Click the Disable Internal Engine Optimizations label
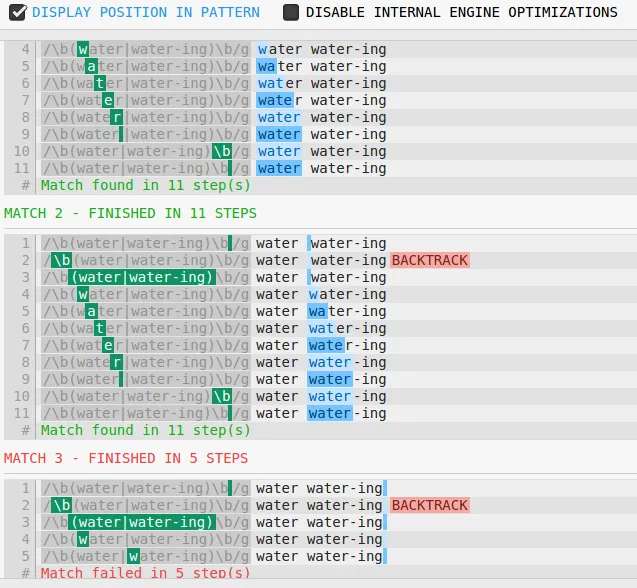The height and width of the screenshot is (588, 637). 462,13
